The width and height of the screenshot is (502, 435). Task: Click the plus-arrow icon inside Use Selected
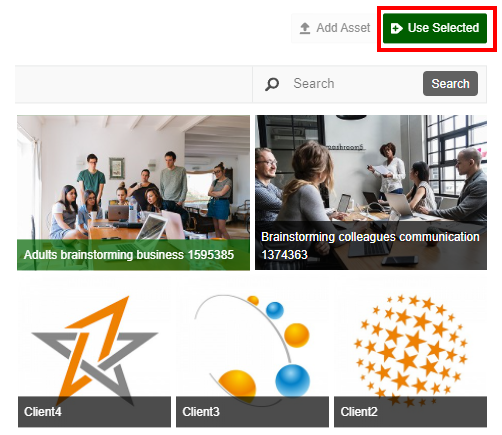tap(396, 28)
